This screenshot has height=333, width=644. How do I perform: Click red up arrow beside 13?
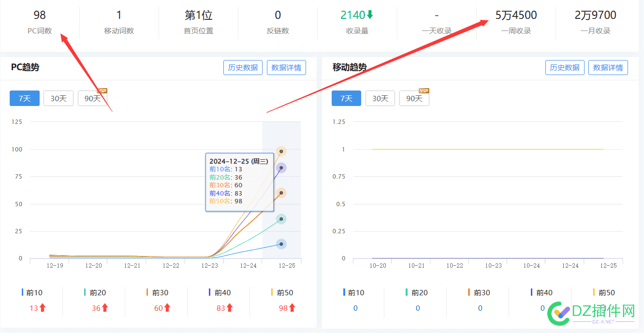(x=43, y=308)
